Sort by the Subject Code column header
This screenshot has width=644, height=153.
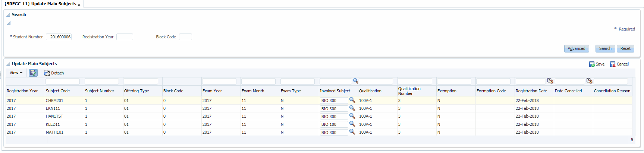click(58, 91)
